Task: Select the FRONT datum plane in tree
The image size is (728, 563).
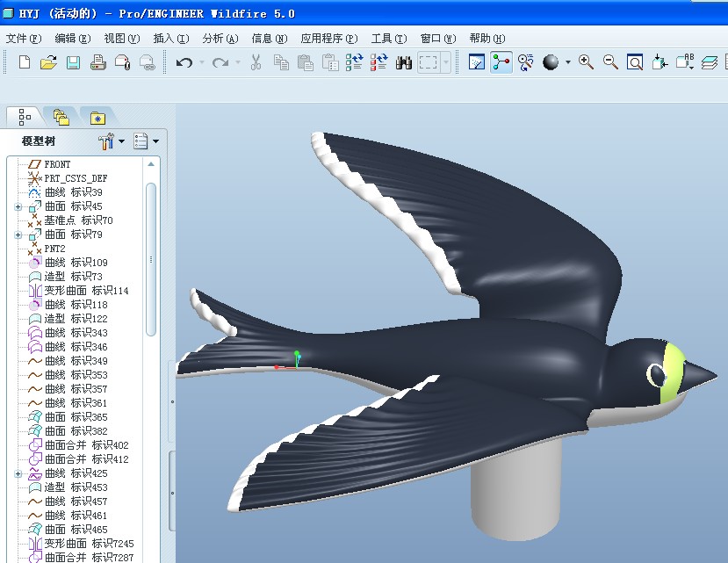Action: click(49, 164)
